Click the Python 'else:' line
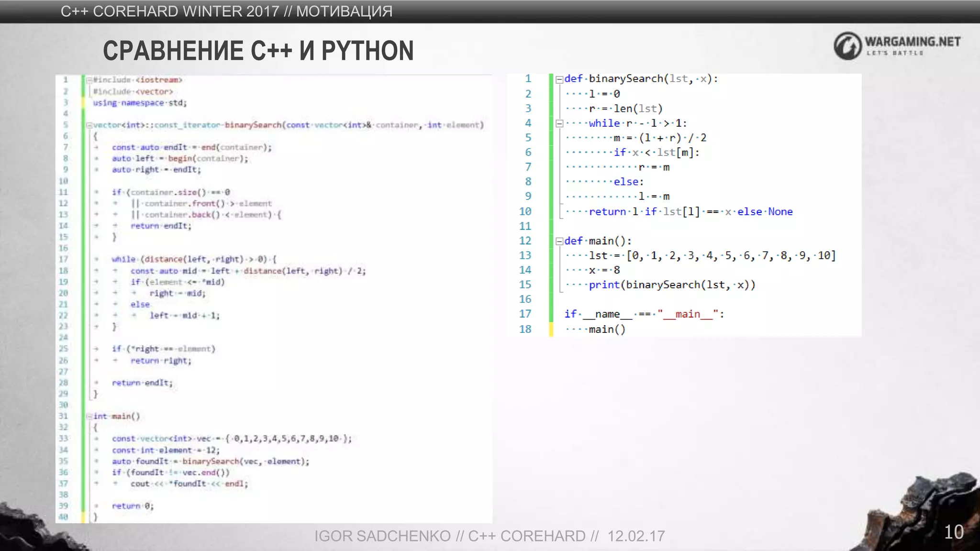The height and width of the screenshot is (551, 980). tap(629, 182)
